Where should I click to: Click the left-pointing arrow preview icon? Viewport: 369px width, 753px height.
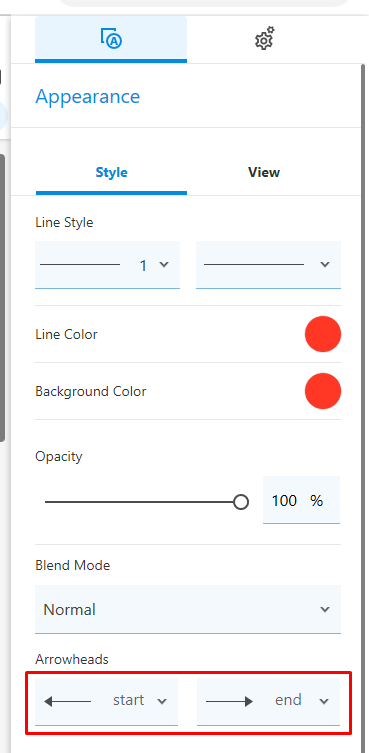[67, 702]
